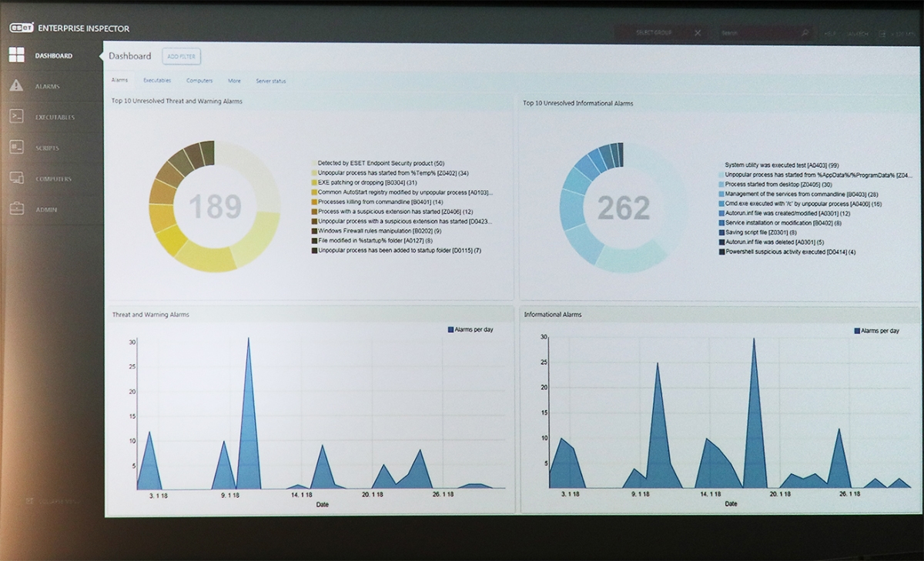Click the Help link in top bar
Image resolution: width=924 pixels, height=561 pixels.
829,34
